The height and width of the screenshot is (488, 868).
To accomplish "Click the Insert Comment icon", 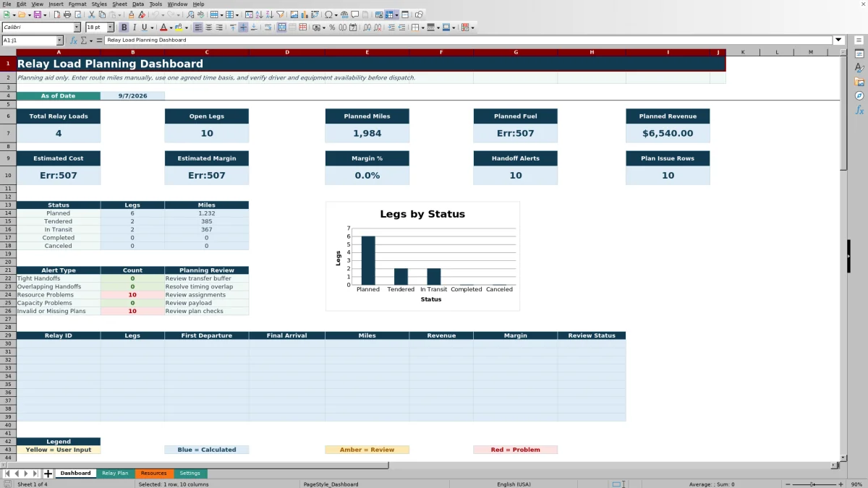I will (355, 14).
